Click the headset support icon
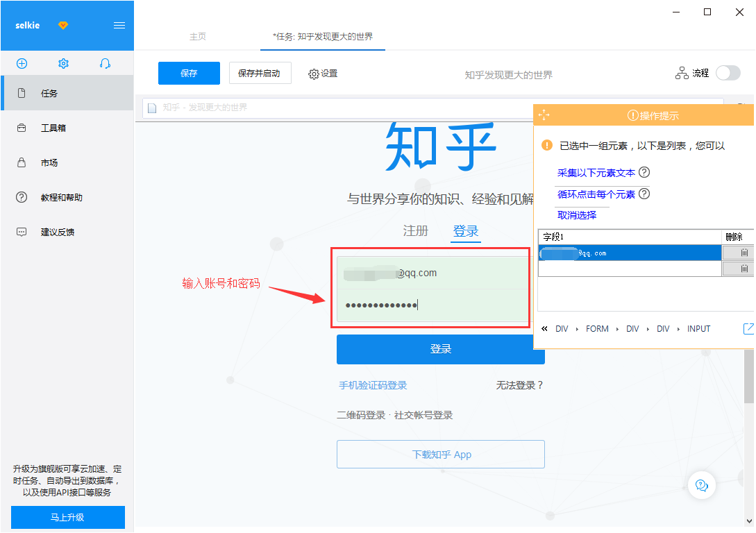Screen dimensions: 756x533 pyautogui.click(x=105, y=64)
